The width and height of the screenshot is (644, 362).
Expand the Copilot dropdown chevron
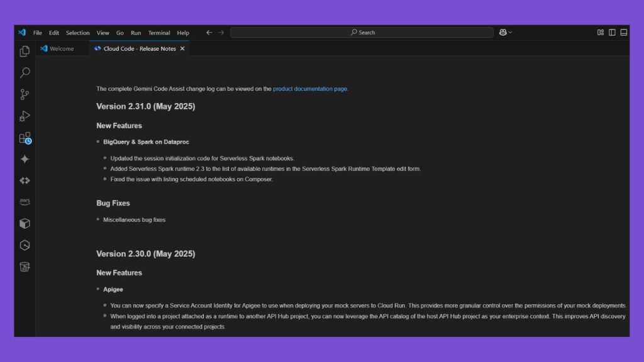(510, 33)
